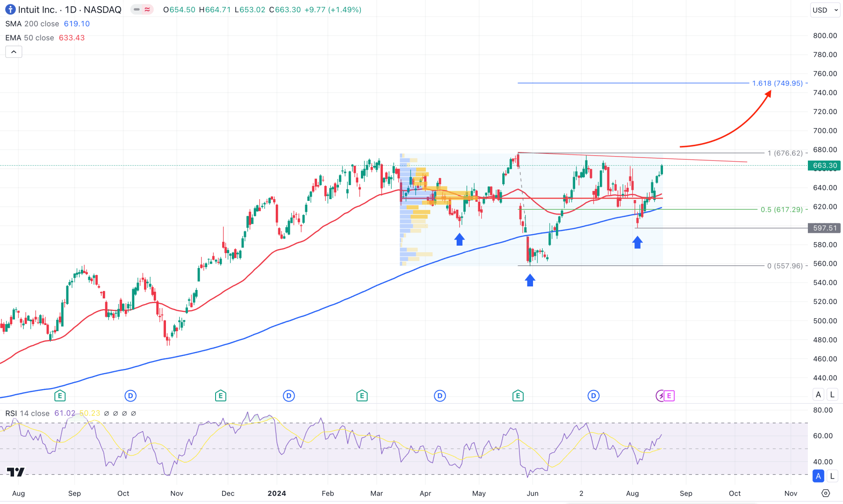Click the 500.00 price axis label
This screenshot has width=843, height=504.
(x=825, y=321)
